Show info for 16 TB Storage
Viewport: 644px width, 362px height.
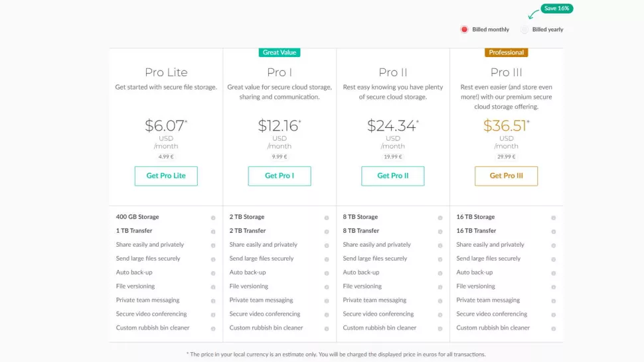pyautogui.click(x=553, y=217)
